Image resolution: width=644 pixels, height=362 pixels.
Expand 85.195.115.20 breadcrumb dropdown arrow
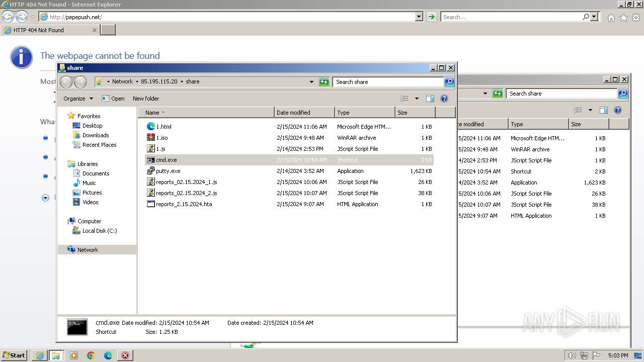point(182,81)
